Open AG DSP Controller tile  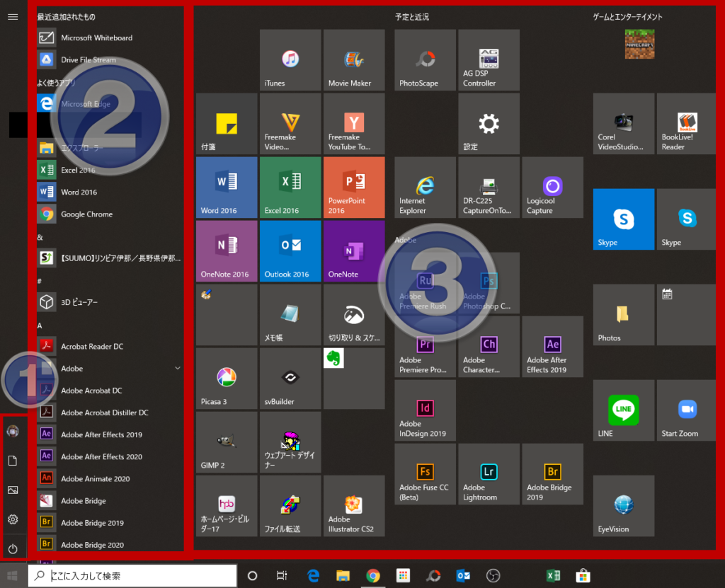pyautogui.click(x=489, y=59)
